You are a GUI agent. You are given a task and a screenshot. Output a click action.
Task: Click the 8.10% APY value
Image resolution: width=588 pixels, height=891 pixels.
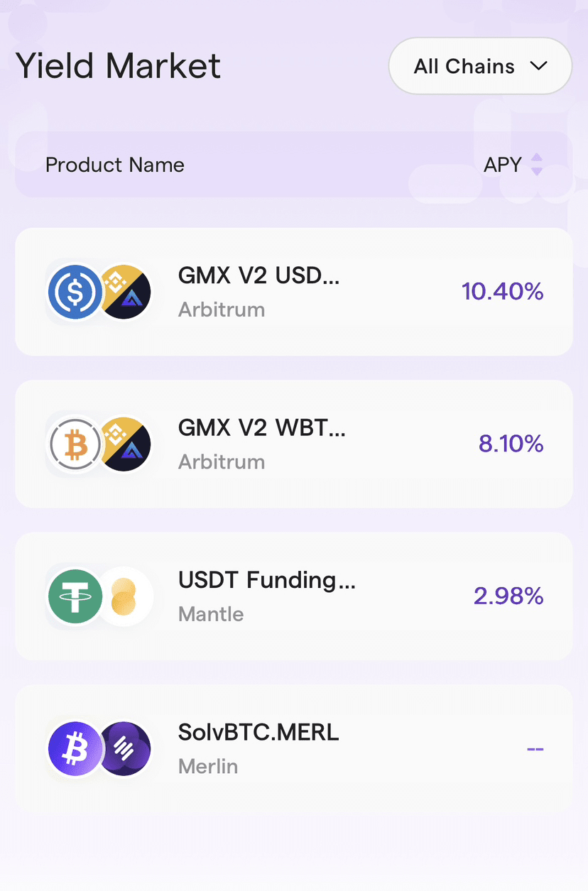click(x=511, y=444)
